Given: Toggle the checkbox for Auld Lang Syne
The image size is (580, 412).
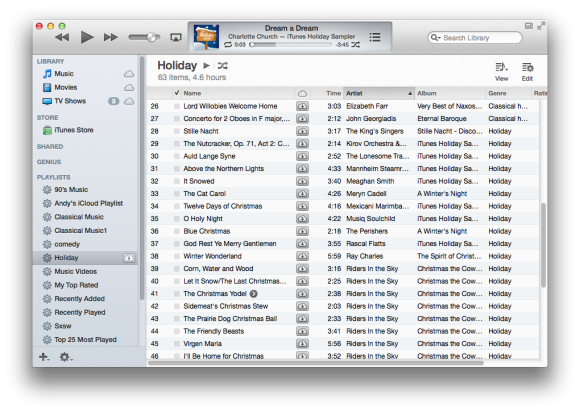Looking at the screenshot, I should click(177, 156).
